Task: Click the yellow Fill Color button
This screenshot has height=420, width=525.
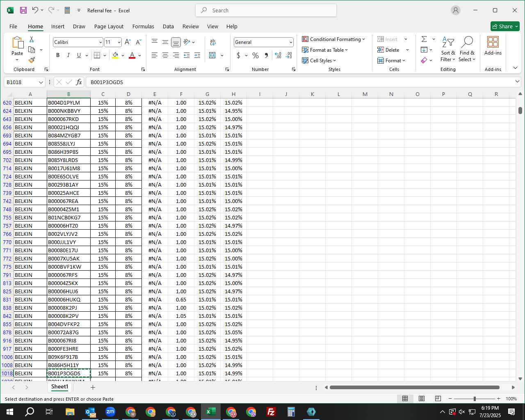Action: (x=115, y=55)
